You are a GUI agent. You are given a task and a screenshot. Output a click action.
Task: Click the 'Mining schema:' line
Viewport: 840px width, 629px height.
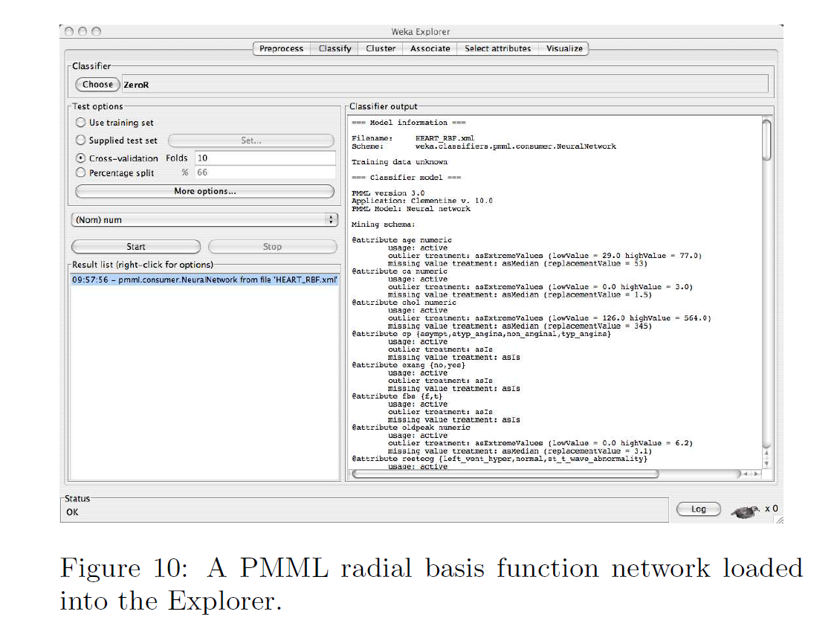click(383, 225)
